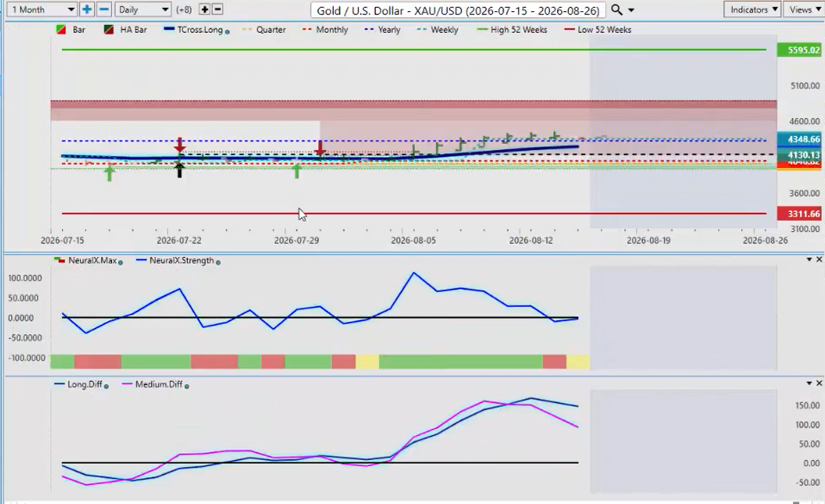825x504 pixels.
Task: Click the HA Bar legend icon
Action: coord(109,29)
